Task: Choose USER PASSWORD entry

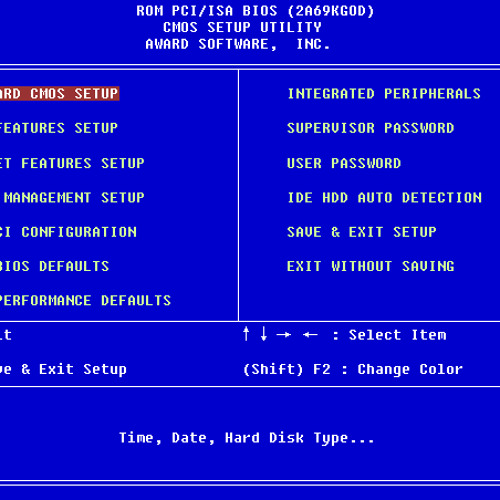Action: pyautogui.click(x=344, y=163)
